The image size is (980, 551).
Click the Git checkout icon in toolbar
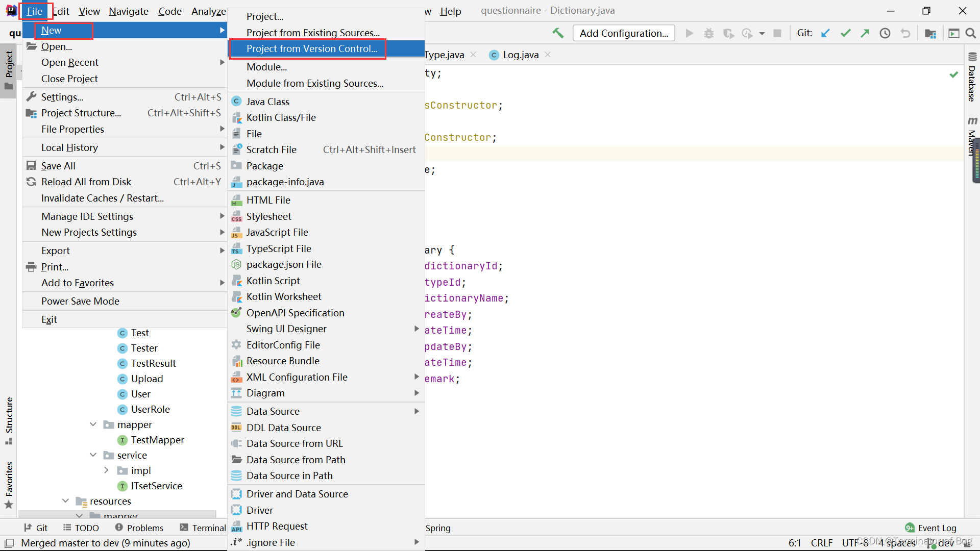click(826, 33)
